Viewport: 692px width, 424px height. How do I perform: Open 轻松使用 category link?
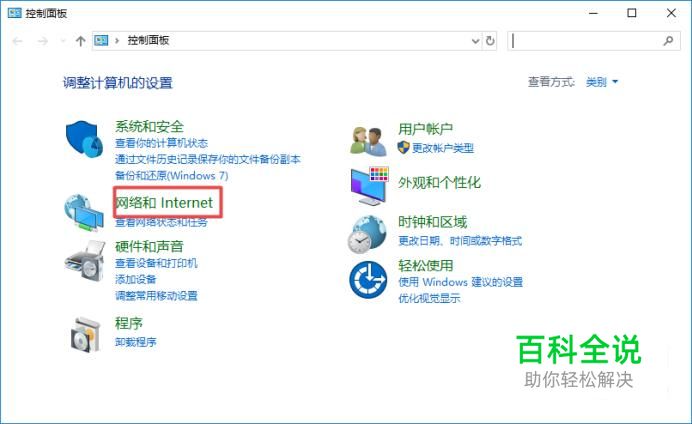pos(425,265)
